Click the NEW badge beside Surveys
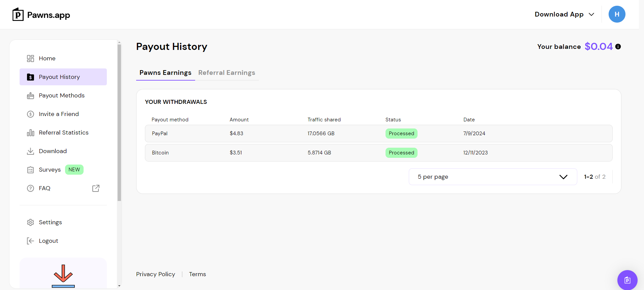 pos(74,170)
